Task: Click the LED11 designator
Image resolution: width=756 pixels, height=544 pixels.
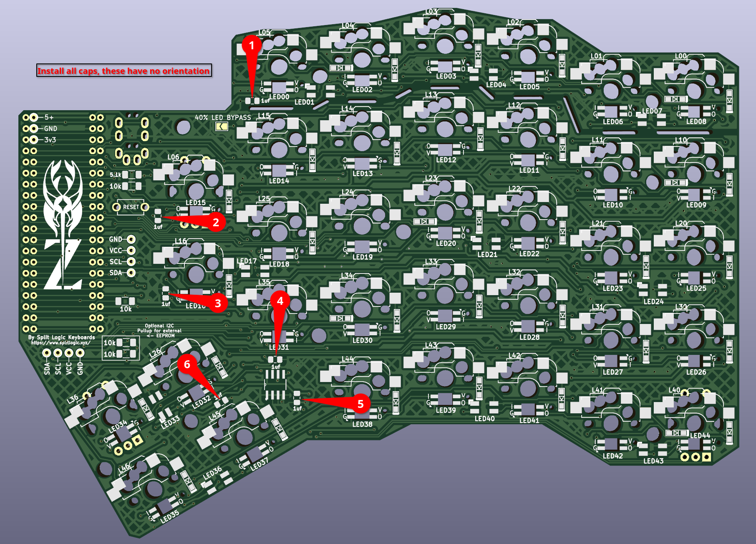Action: pos(529,170)
